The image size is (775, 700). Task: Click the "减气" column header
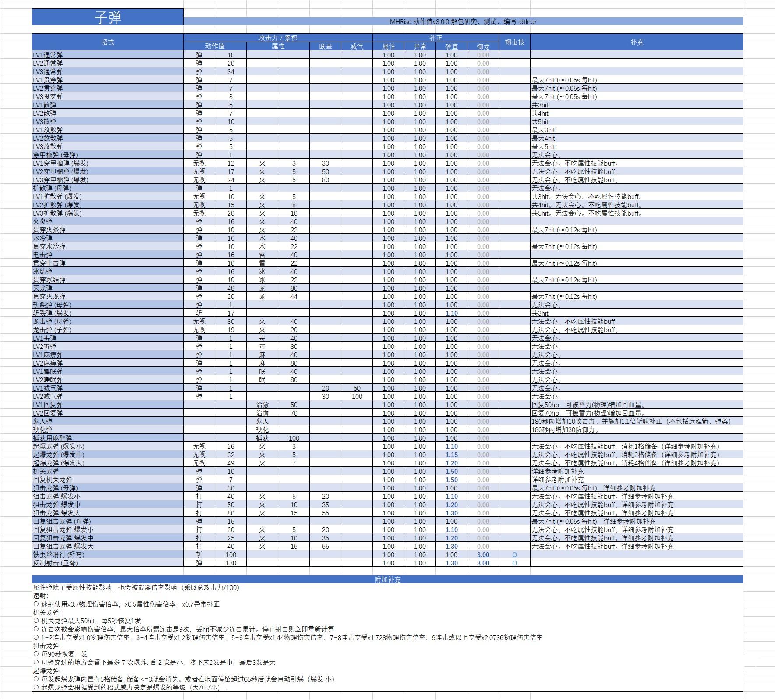357,46
